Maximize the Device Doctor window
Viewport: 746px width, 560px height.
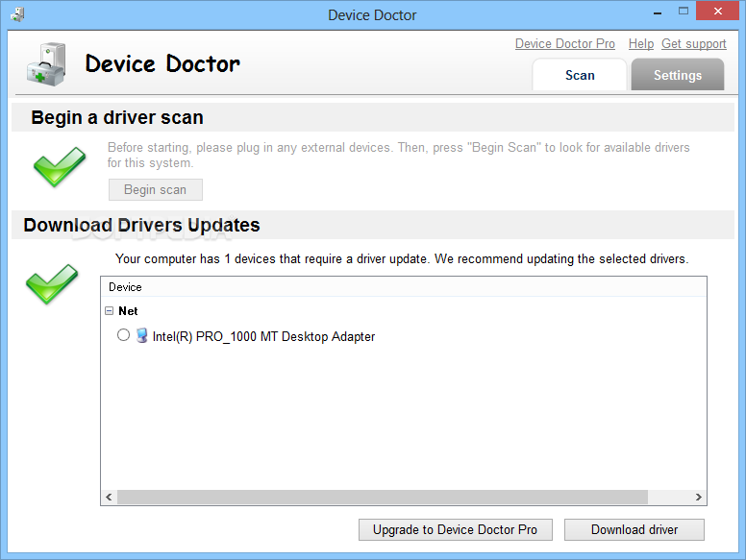click(684, 12)
